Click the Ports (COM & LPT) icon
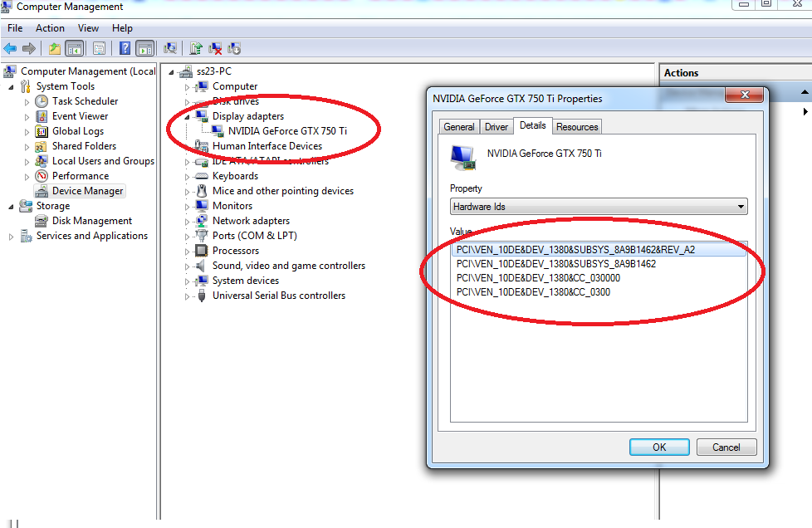812x528 pixels. 202,236
